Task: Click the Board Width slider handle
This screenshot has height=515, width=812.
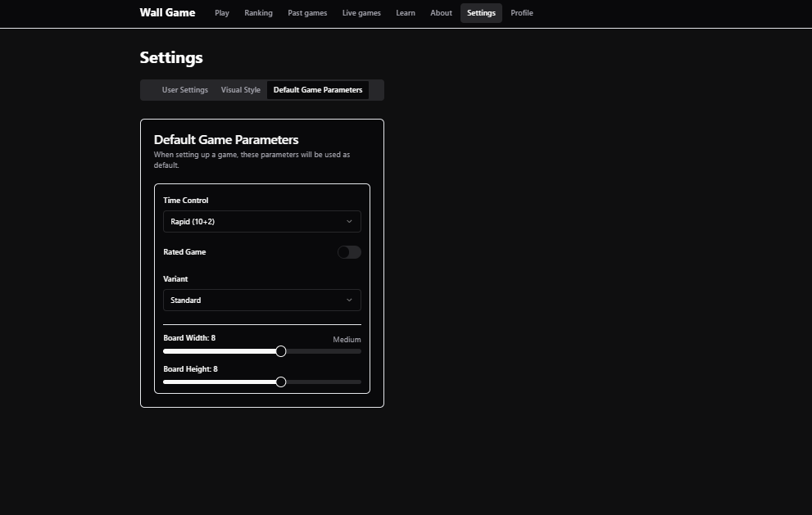Action: tap(281, 351)
